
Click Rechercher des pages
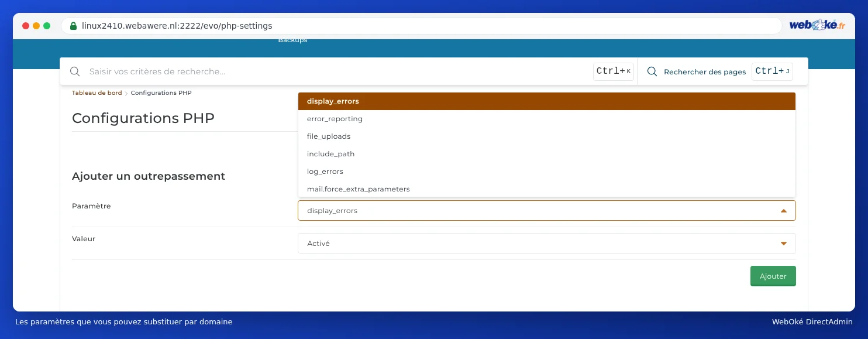[705, 72]
